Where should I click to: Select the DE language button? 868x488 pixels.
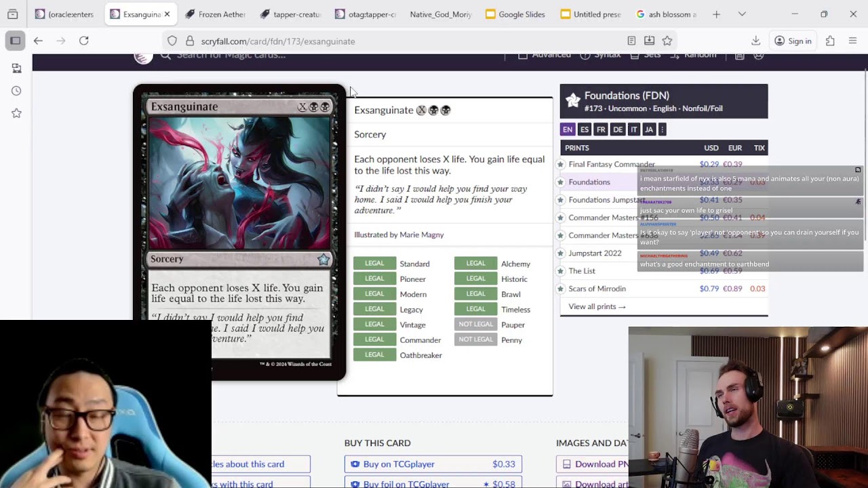[x=618, y=129]
